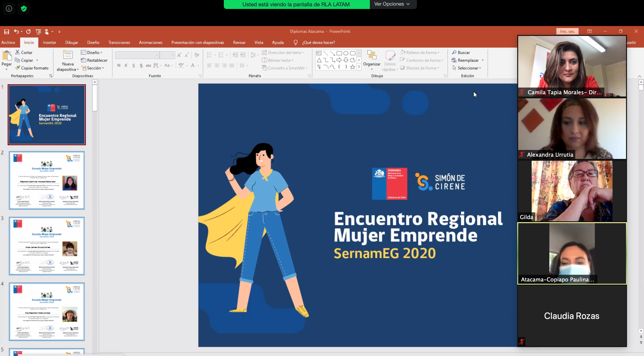Open text highlight color control
This screenshot has width=644, height=356.
click(183, 65)
